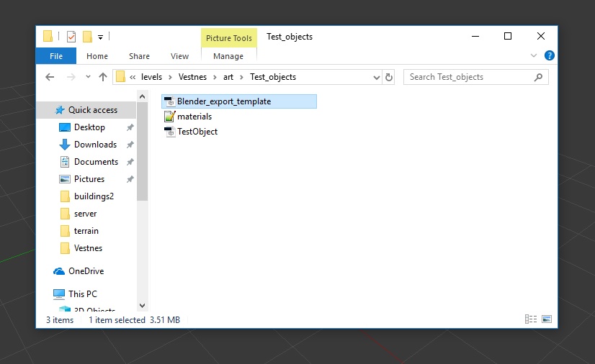Screen dimensions: 595x364
Task: Open the address bar history dropdown
Action: (x=377, y=77)
